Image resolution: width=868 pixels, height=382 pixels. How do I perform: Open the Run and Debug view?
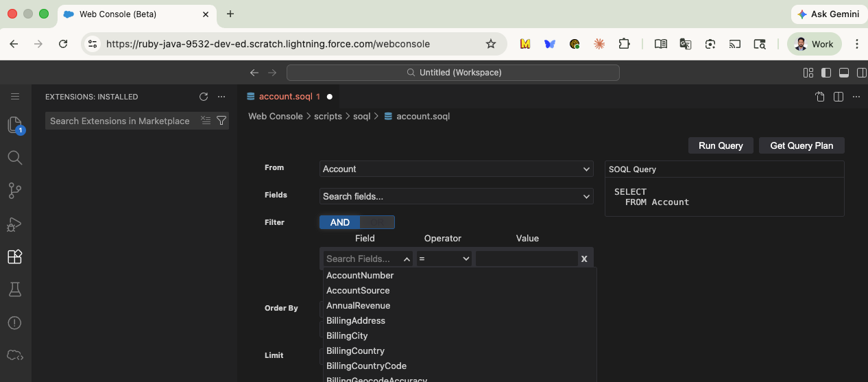tap(15, 224)
